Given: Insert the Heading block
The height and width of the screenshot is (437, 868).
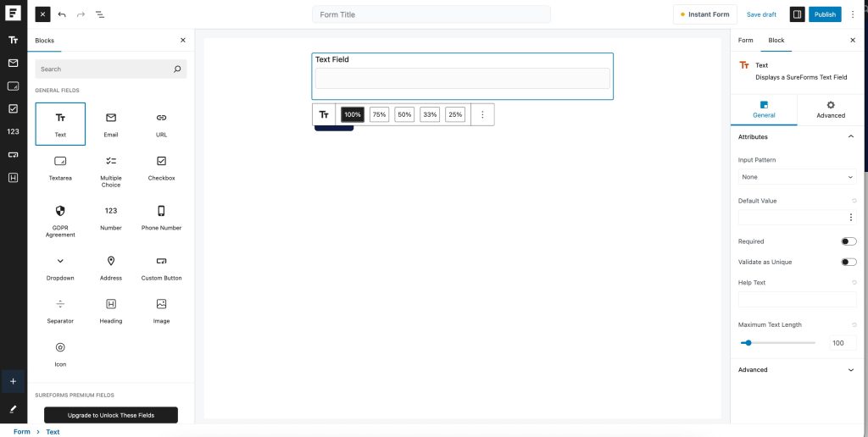Looking at the screenshot, I should pyautogui.click(x=111, y=312).
